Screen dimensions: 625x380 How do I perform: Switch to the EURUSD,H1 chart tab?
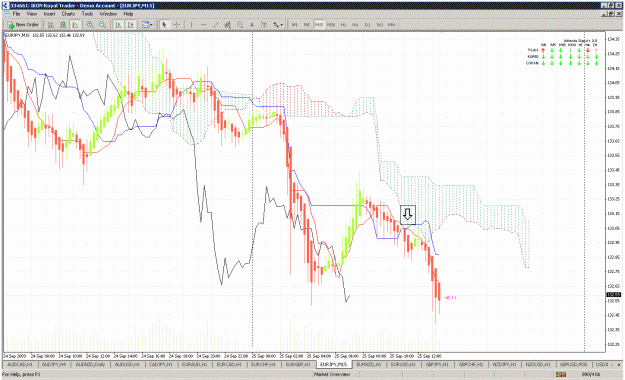(x=403, y=364)
